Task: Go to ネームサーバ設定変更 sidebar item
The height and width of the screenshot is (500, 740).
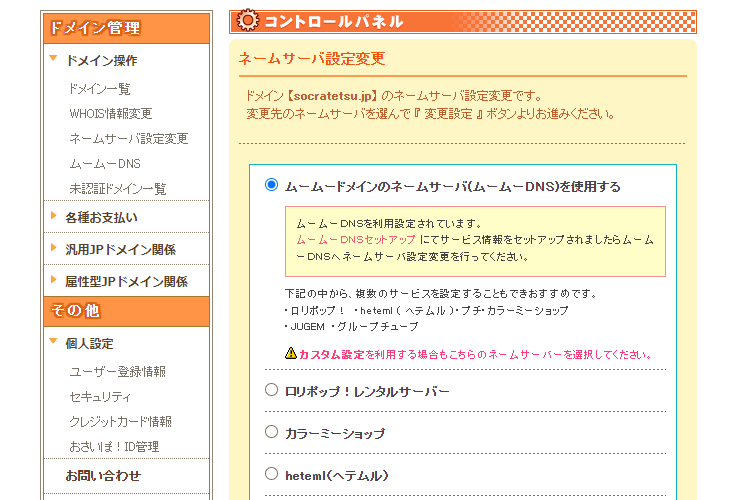Action: (x=128, y=139)
